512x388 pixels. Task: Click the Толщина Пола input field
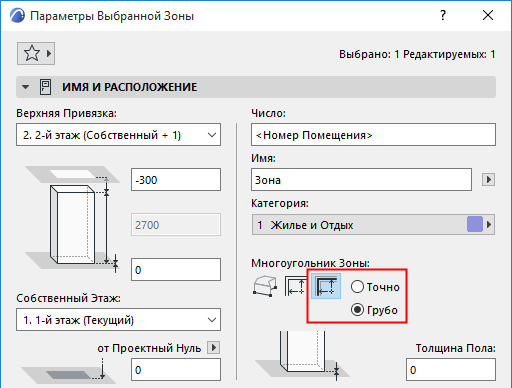tap(451, 369)
